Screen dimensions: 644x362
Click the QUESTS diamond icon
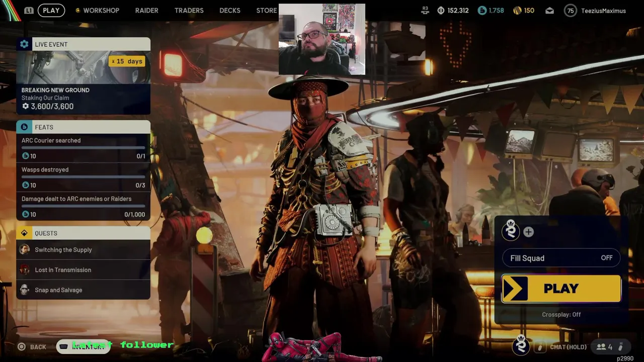click(x=24, y=233)
